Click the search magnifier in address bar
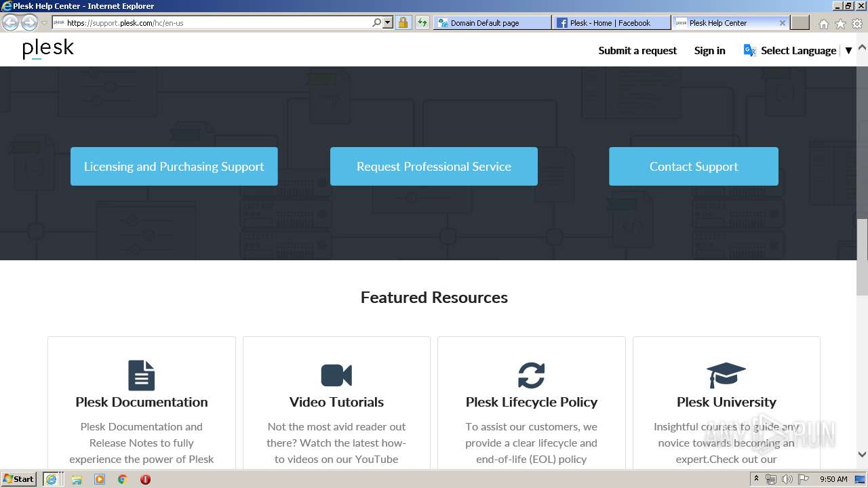The height and width of the screenshot is (488, 868). coord(377,22)
